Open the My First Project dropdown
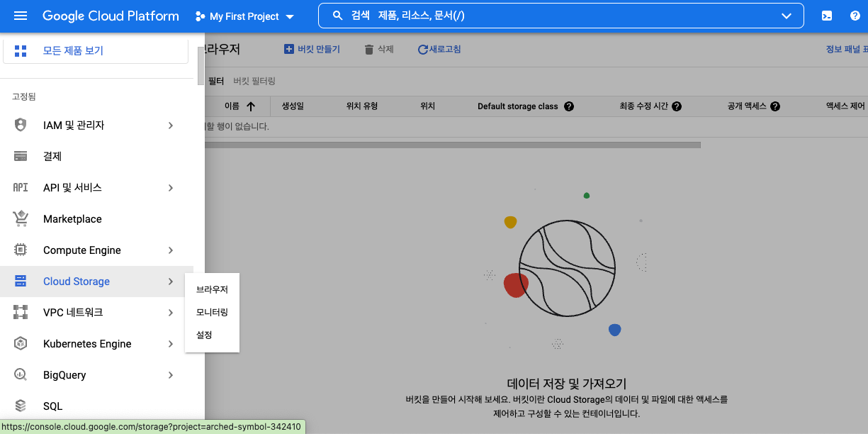Viewport: 868px width, 434px height. pyautogui.click(x=245, y=16)
